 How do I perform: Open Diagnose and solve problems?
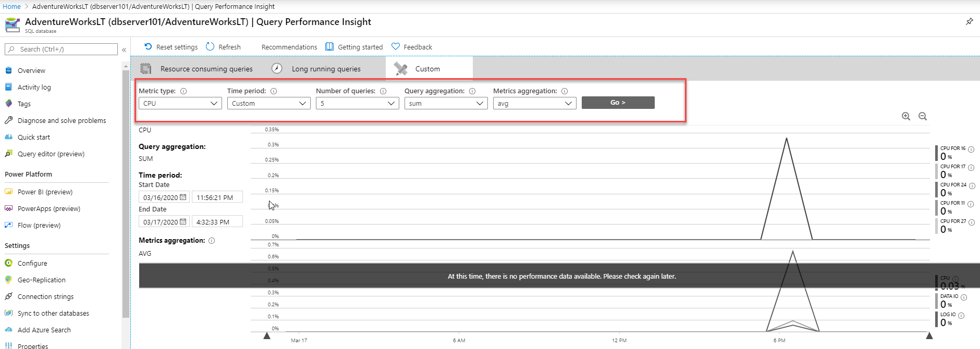pyautogui.click(x=62, y=120)
